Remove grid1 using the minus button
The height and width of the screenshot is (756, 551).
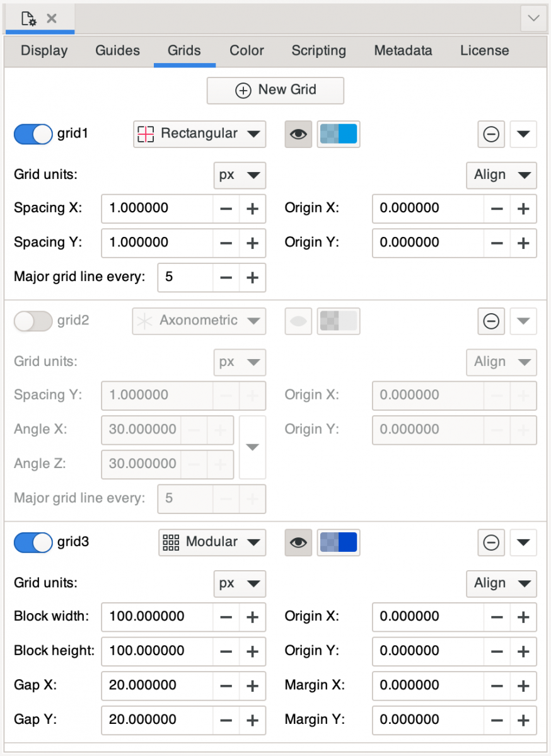click(x=490, y=134)
